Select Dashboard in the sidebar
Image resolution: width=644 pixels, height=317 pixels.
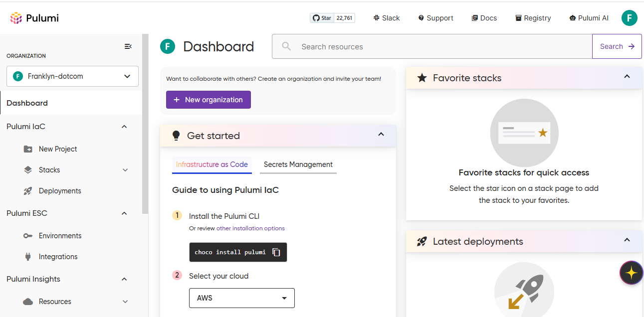pyautogui.click(x=71, y=103)
